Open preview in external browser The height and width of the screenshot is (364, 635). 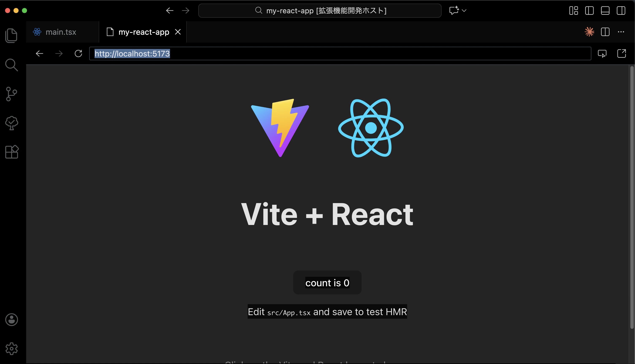point(621,54)
